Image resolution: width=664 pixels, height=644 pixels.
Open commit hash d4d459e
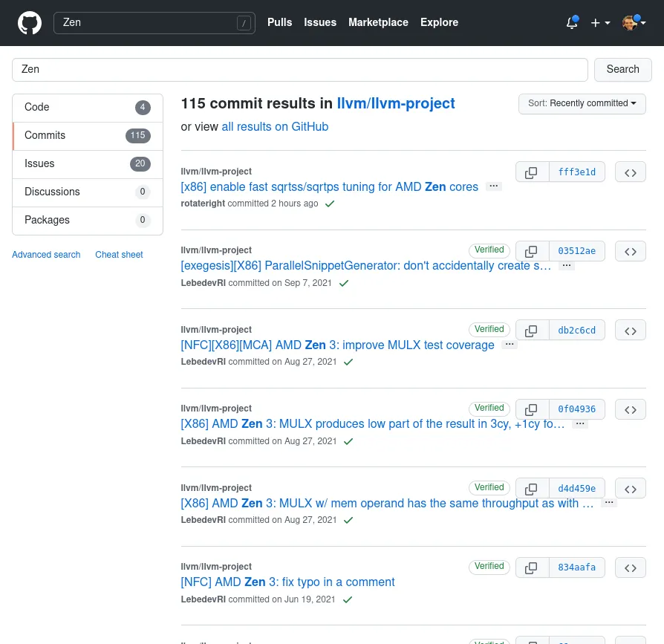click(577, 489)
